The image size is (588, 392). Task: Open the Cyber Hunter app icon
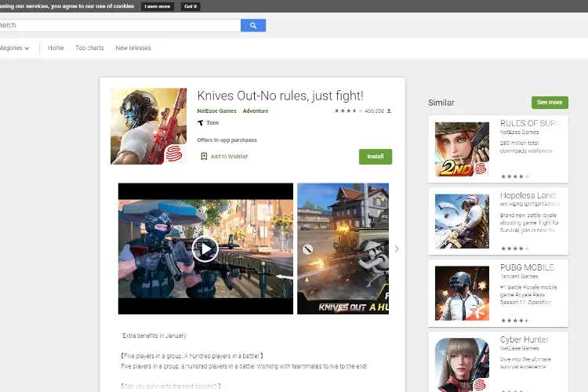pyautogui.click(x=462, y=365)
